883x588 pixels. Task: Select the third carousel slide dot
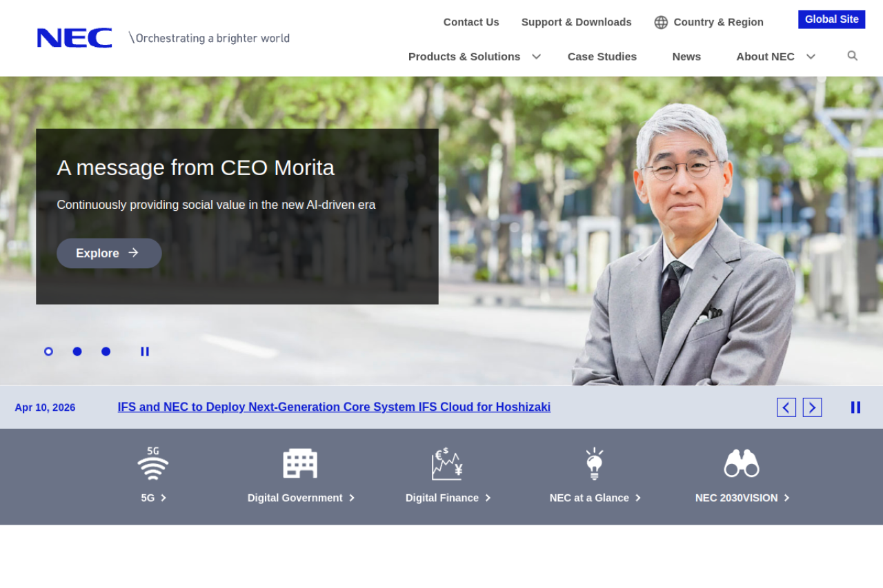pyautogui.click(x=106, y=352)
